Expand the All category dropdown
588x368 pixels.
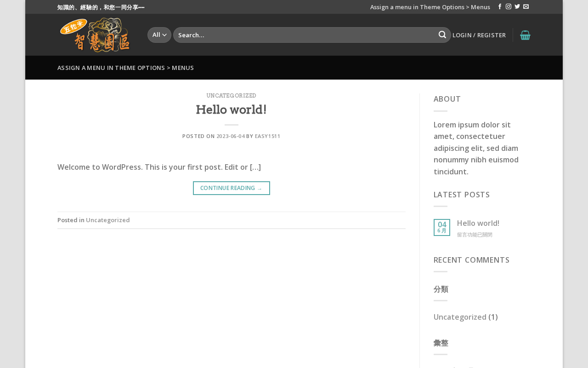pyautogui.click(x=159, y=35)
